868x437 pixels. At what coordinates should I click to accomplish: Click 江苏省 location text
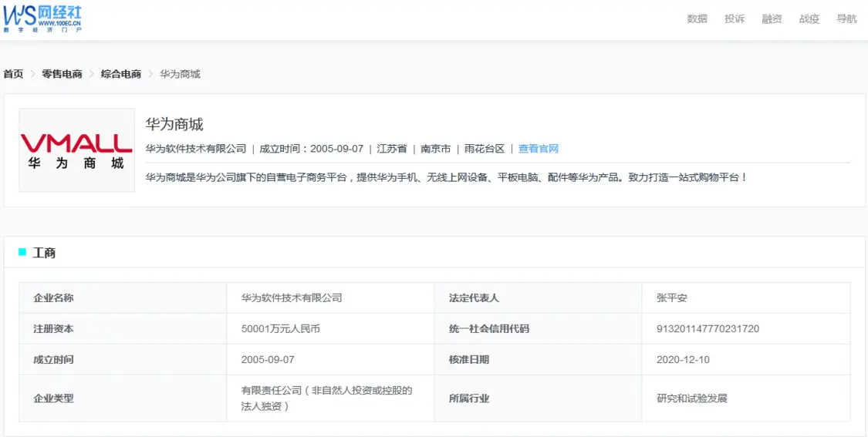392,149
